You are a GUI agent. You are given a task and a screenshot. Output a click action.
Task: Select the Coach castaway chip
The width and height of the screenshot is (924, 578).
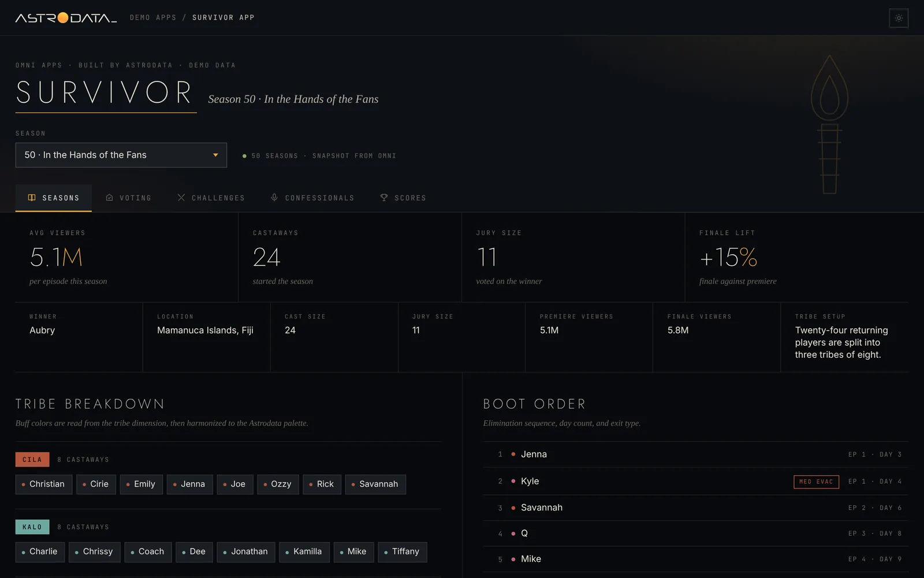pos(148,552)
